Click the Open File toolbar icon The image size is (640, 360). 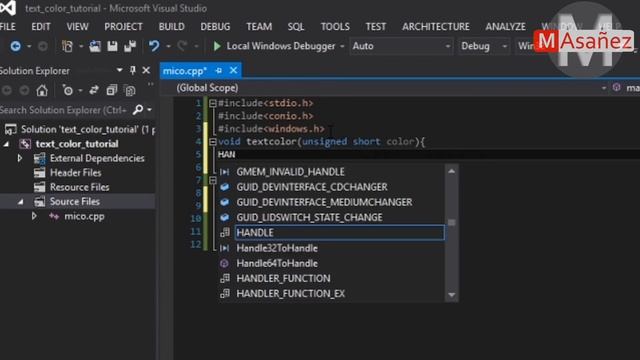pos(95,46)
